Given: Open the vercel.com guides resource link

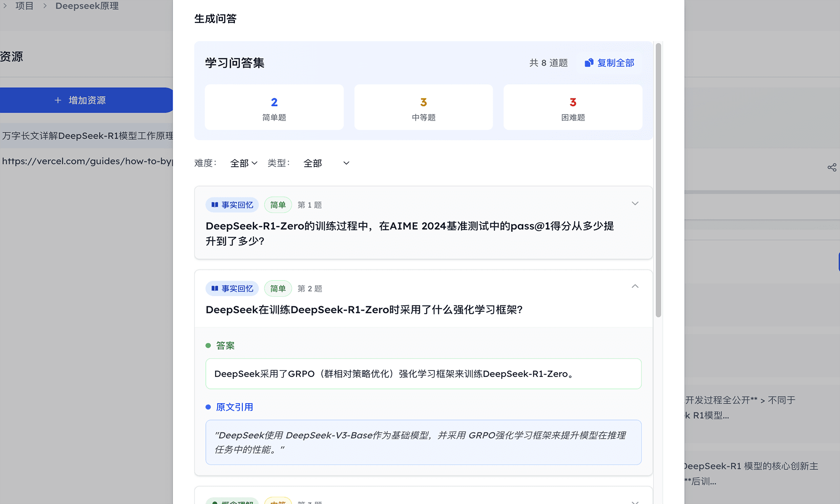Looking at the screenshot, I should point(87,161).
